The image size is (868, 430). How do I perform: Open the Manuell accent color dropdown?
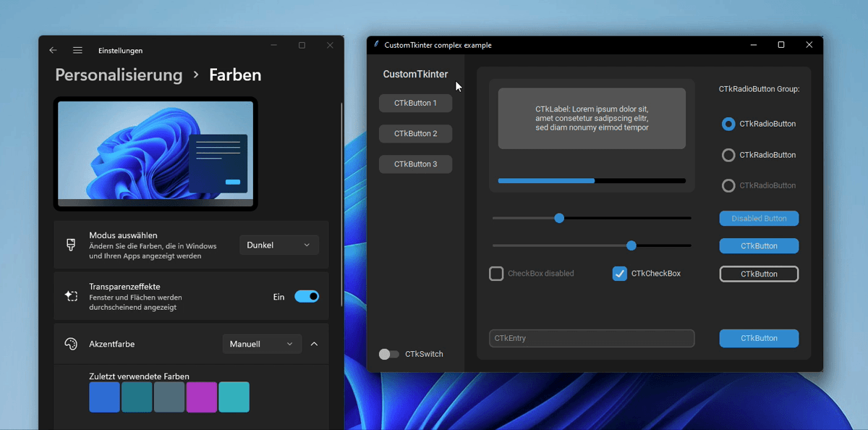click(262, 344)
